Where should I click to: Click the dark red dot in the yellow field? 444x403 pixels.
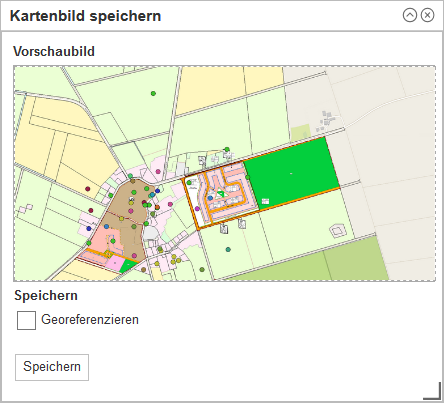point(88,189)
